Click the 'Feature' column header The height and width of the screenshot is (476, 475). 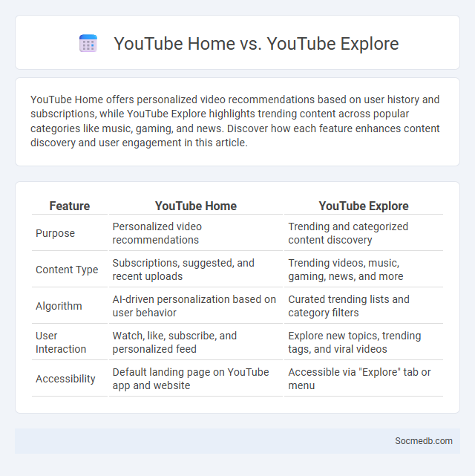click(70, 206)
